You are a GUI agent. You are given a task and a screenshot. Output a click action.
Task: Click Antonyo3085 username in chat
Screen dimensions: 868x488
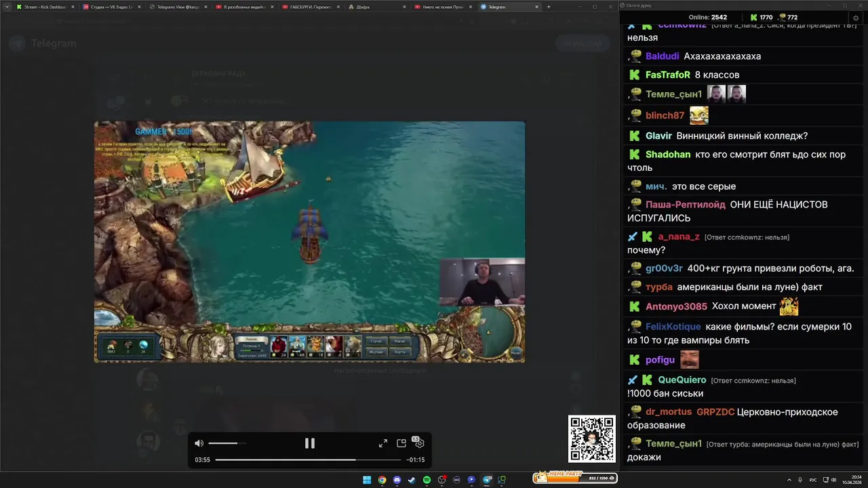[676, 306]
